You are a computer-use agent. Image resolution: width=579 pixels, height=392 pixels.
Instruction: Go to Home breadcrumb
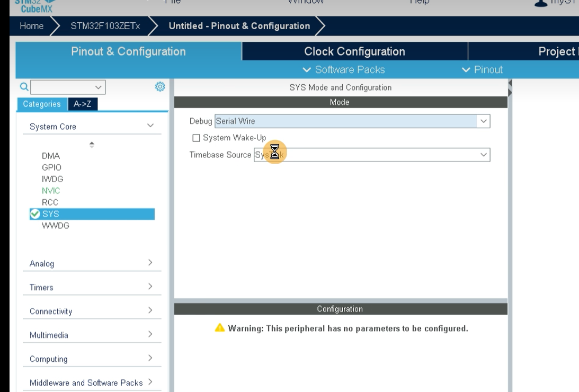tap(32, 26)
